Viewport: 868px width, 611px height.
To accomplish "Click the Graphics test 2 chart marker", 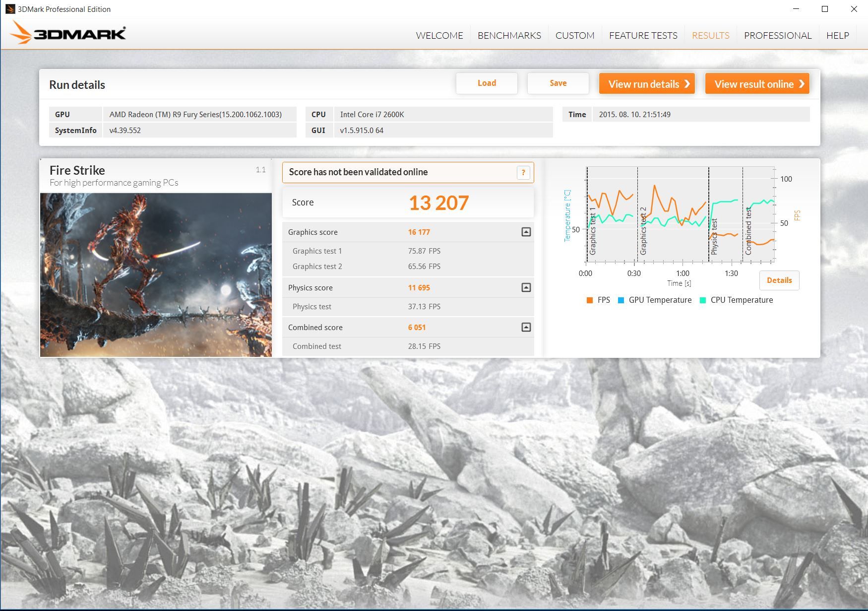I will pos(643,231).
